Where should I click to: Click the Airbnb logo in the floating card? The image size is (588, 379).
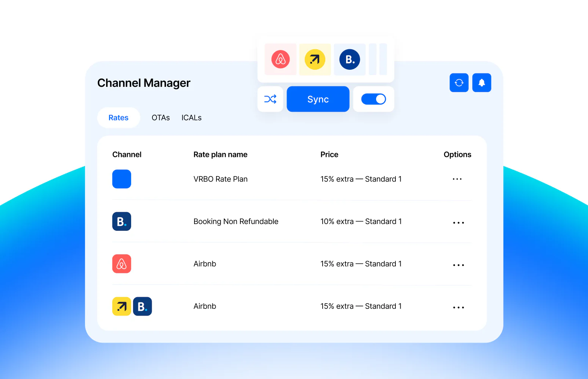[x=281, y=59]
